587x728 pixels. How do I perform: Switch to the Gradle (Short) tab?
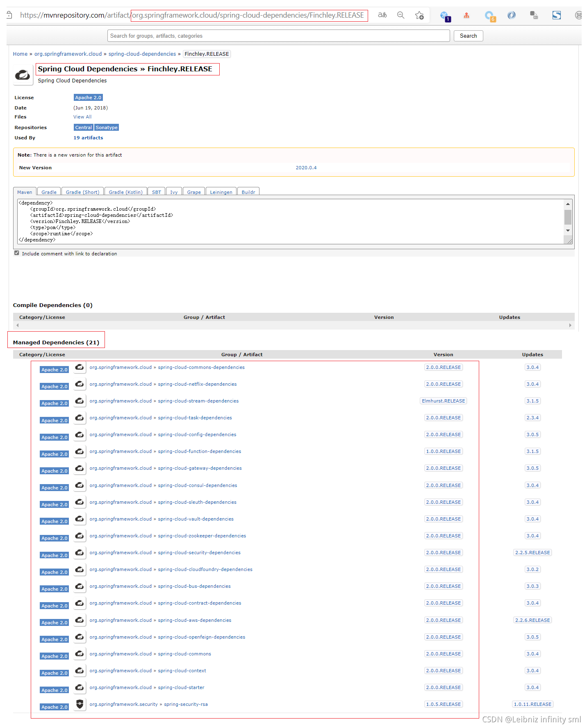pos(82,192)
